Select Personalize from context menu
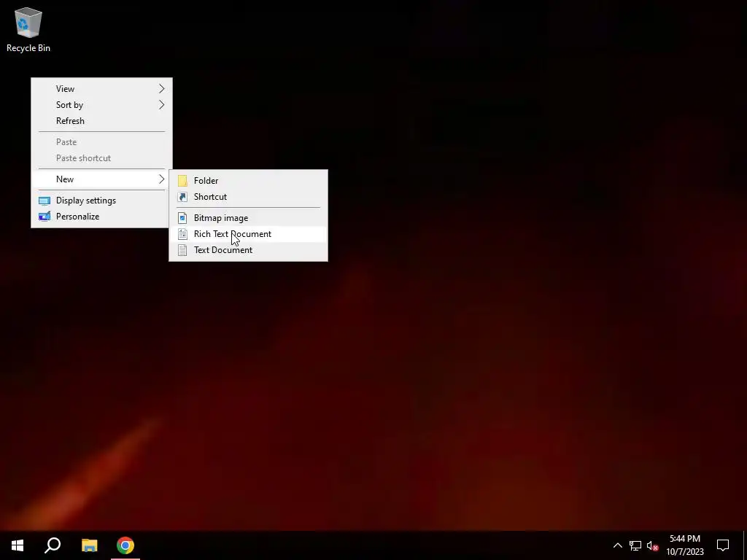 101,217
